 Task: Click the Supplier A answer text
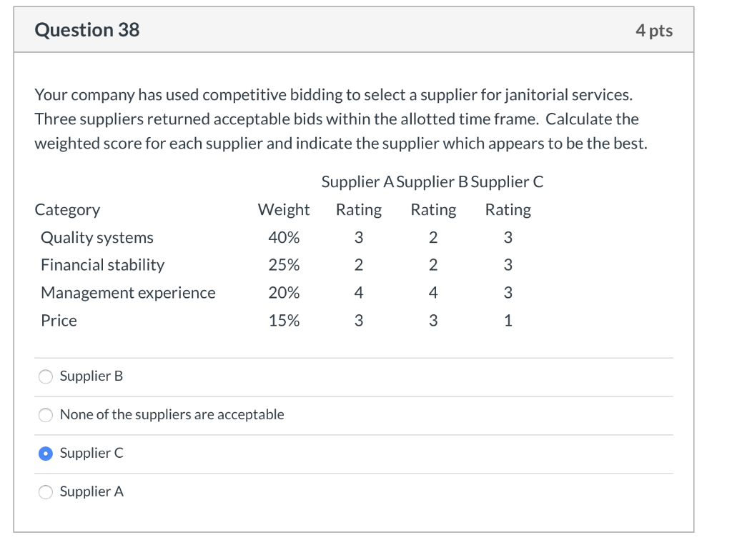91,491
